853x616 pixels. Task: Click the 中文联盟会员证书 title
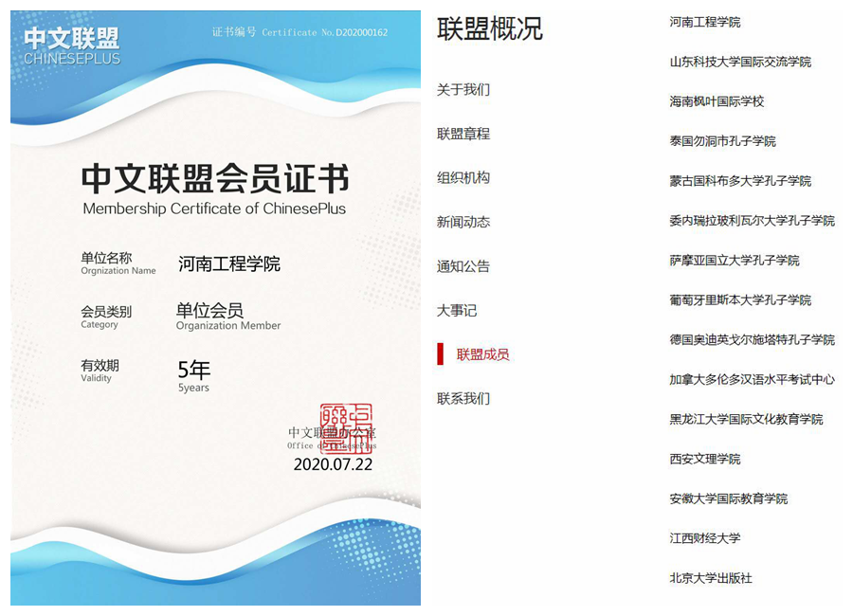tap(215, 178)
